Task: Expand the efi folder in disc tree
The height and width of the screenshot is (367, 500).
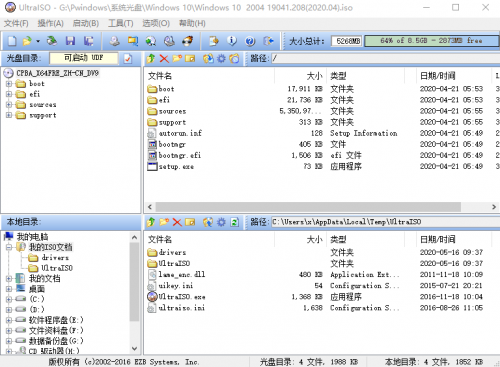Action: pos(9,94)
